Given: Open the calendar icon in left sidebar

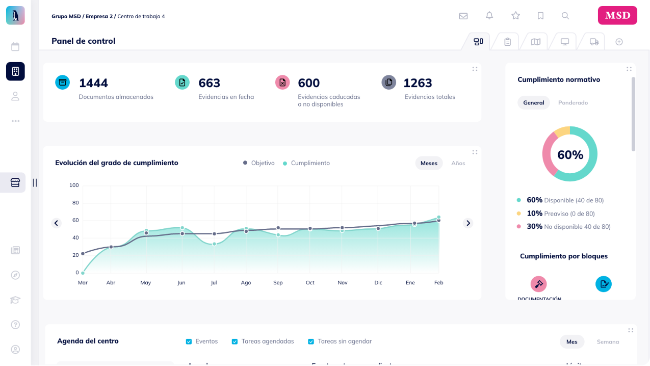Looking at the screenshot, I should tap(15, 46).
